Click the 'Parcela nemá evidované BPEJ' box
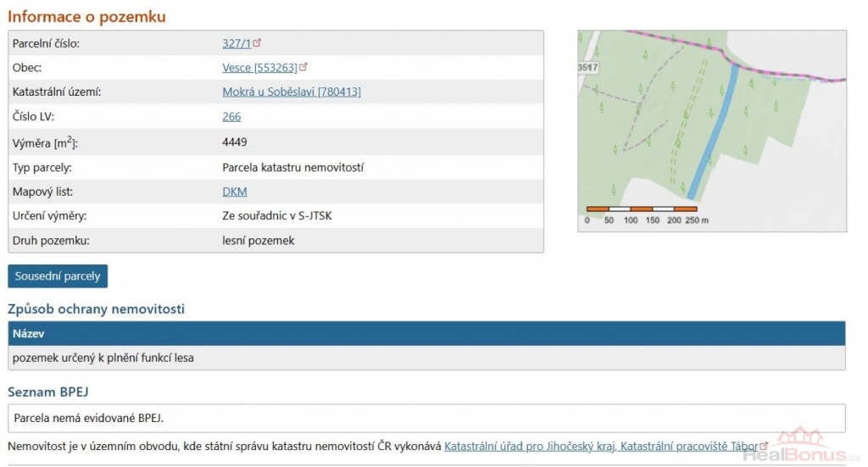 tap(426, 418)
